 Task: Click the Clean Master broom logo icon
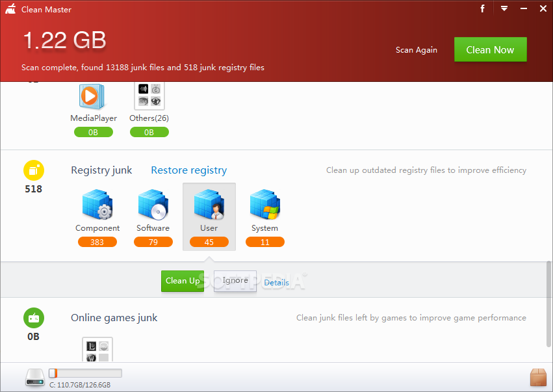pos(10,9)
